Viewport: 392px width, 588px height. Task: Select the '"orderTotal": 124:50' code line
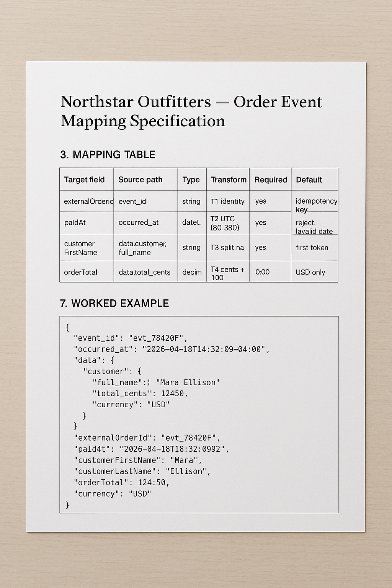pyautogui.click(x=122, y=482)
